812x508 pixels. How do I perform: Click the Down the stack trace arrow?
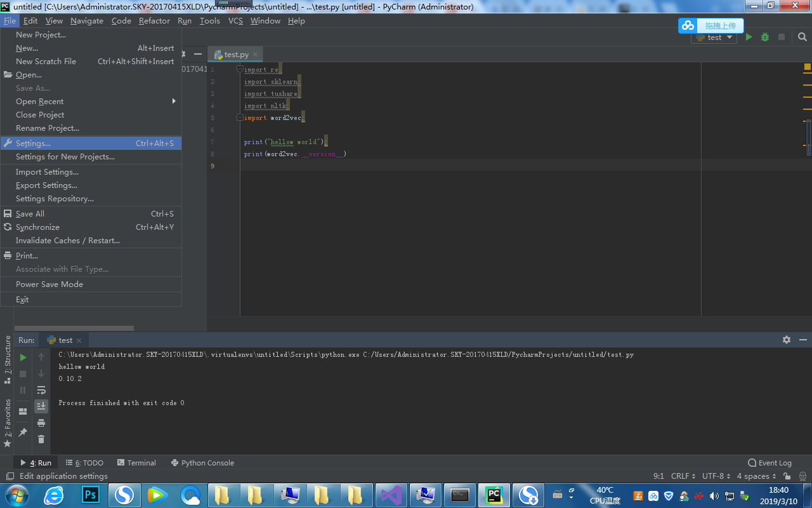click(x=41, y=373)
